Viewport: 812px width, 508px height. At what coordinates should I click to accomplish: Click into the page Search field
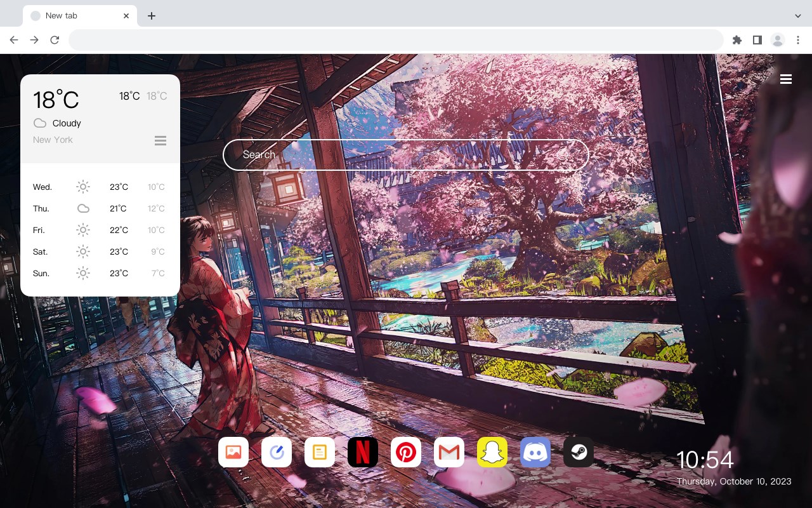406,155
